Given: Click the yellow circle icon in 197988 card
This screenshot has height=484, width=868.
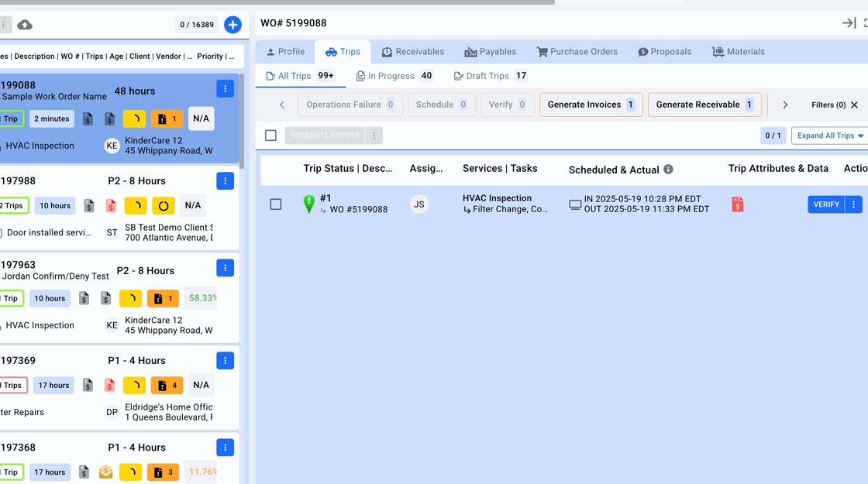Looking at the screenshot, I should (164, 206).
